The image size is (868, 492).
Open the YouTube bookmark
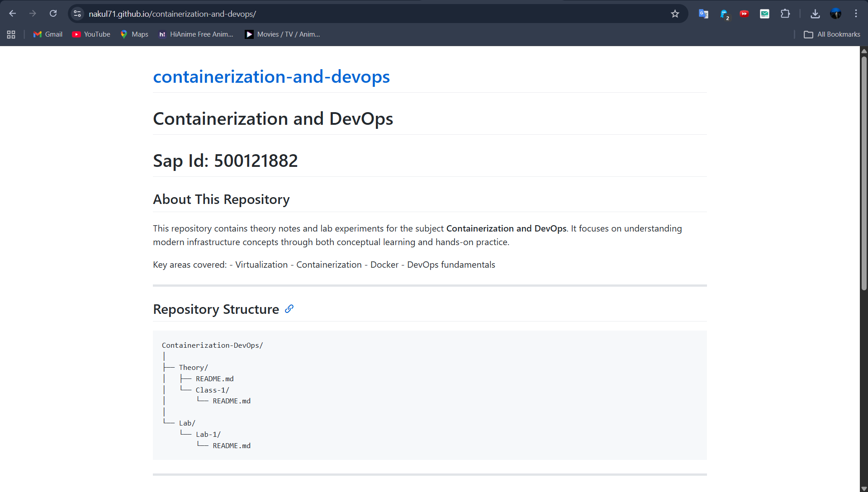coord(91,34)
